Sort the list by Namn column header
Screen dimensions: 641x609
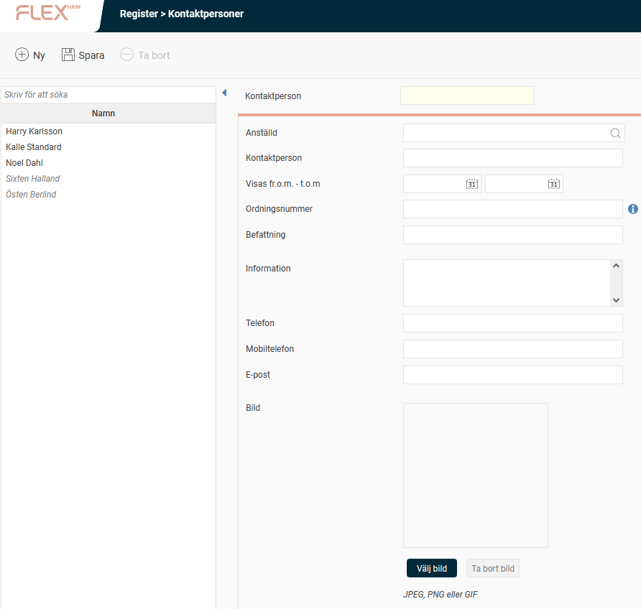(x=103, y=113)
